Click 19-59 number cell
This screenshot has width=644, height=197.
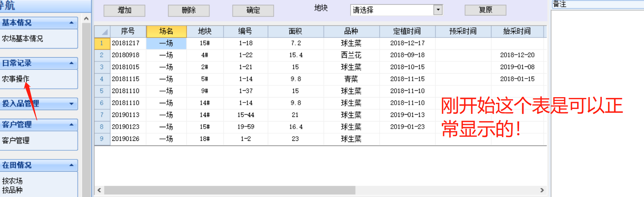pyautogui.click(x=245, y=127)
